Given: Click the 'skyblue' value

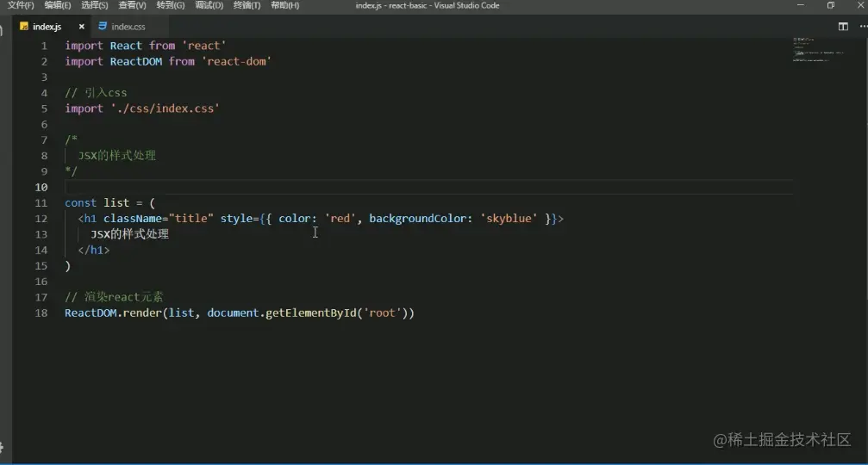Looking at the screenshot, I should click(509, 219).
